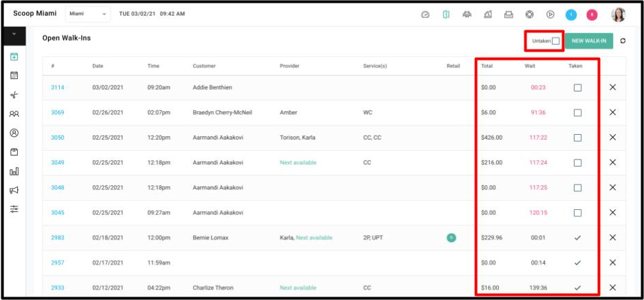Open the scissors services sidebar icon
Viewport: 644px width, 300px height.
14,95
